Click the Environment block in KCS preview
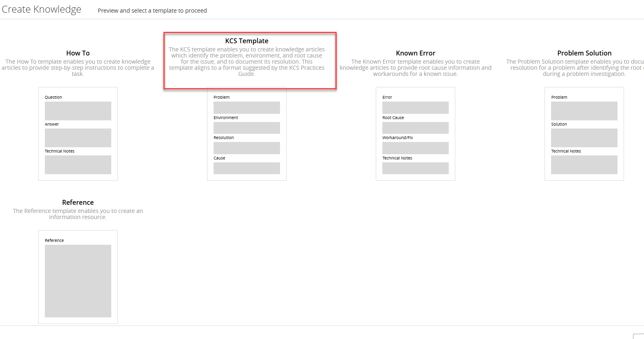This screenshot has width=644, height=339. pos(247,128)
